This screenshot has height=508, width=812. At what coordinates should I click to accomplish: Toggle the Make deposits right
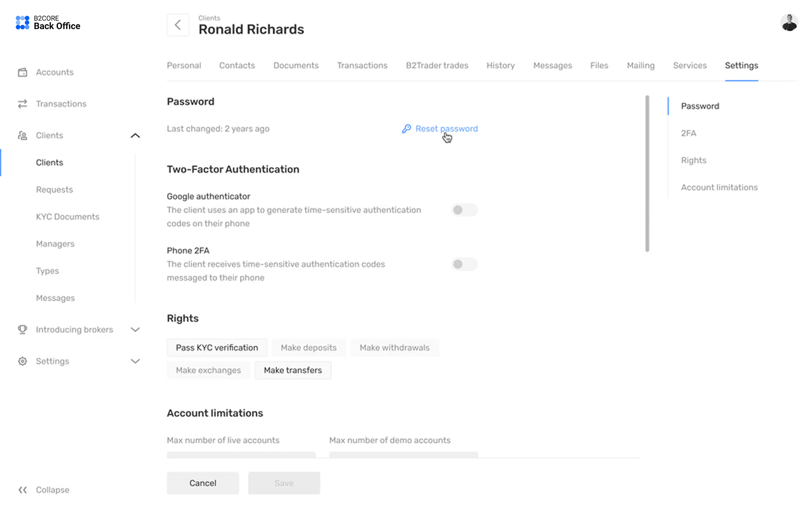point(309,348)
